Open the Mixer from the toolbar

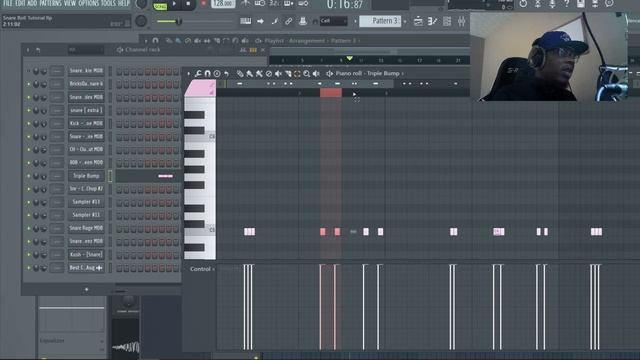[x=461, y=21]
